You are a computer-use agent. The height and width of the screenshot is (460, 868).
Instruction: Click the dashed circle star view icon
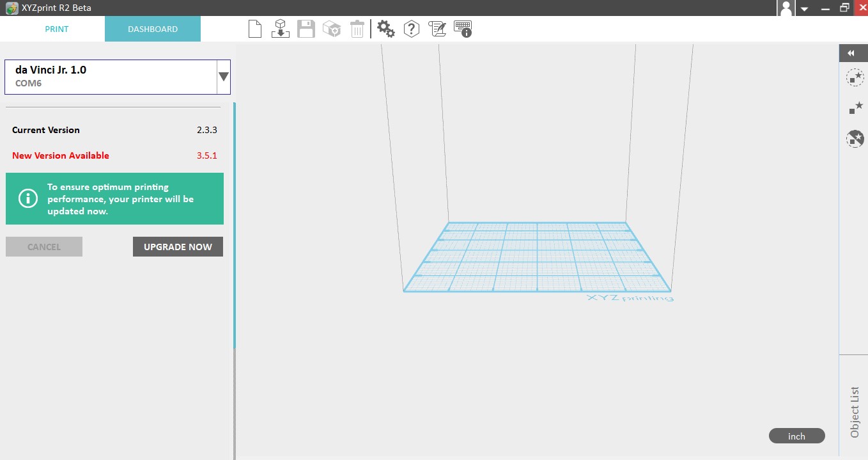pos(855,77)
